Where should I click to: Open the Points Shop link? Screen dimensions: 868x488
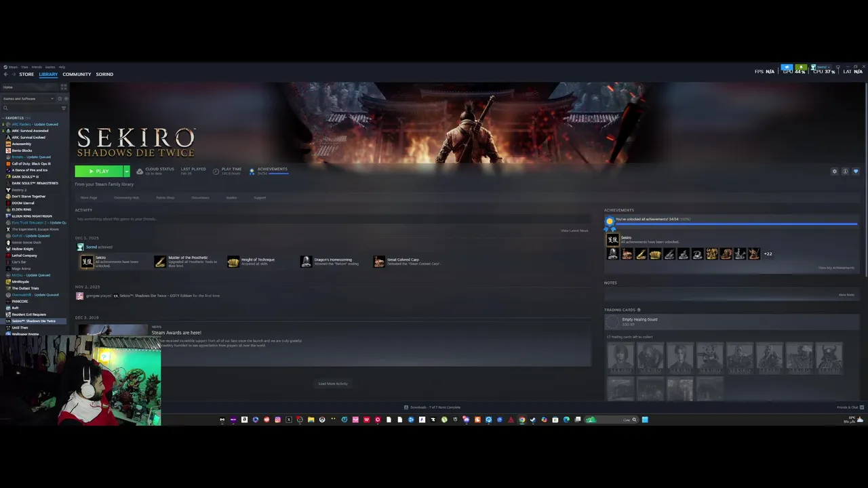tap(165, 198)
